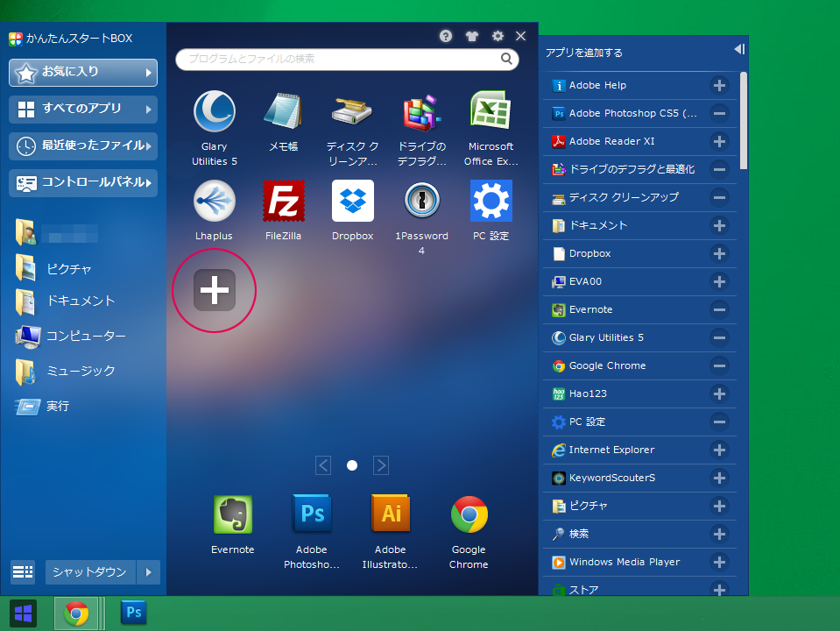This screenshot has height=631, width=840.
Task: Launch the FileZilla icon
Action: coord(284,201)
